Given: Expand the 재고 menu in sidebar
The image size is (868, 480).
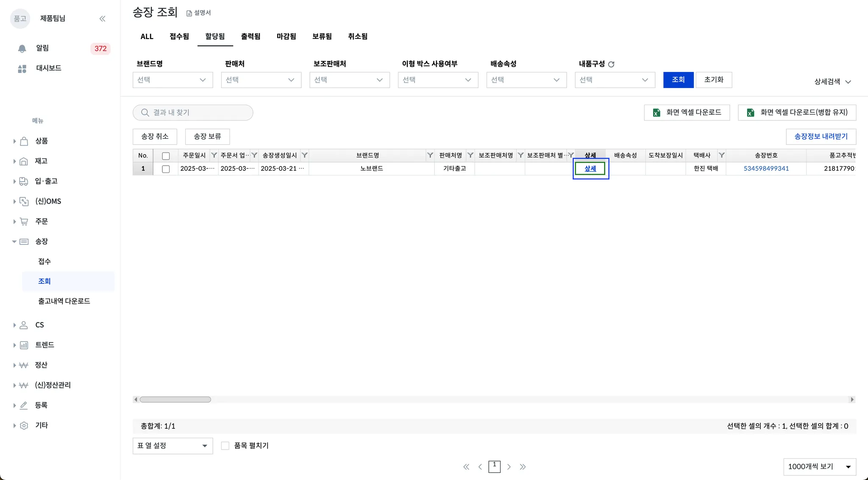Looking at the screenshot, I should (41, 161).
